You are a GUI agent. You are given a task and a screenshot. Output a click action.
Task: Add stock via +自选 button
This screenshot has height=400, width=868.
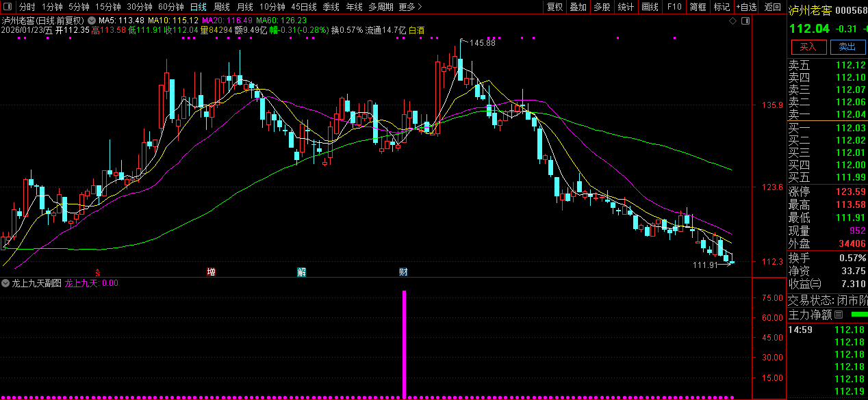click(x=747, y=7)
